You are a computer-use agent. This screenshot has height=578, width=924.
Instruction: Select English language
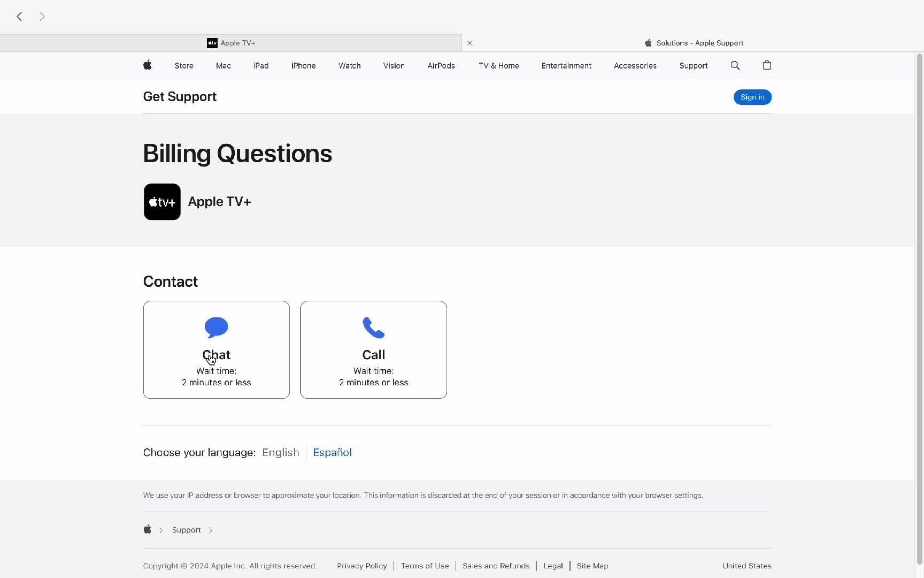coord(281,452)
